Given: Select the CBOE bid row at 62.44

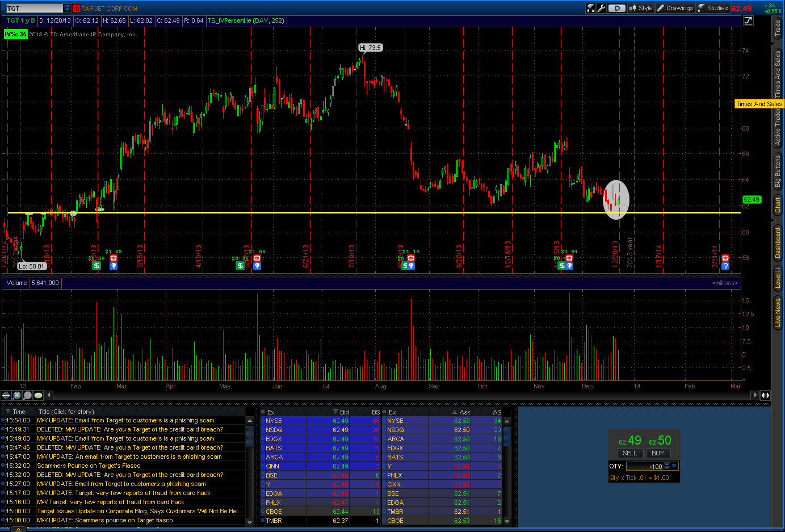Looking at the screenshot, I should click(x=320, y=512).
